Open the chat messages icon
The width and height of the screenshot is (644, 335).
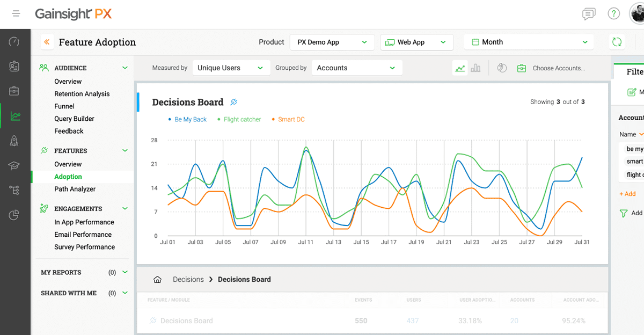click(x=589, y=14)
